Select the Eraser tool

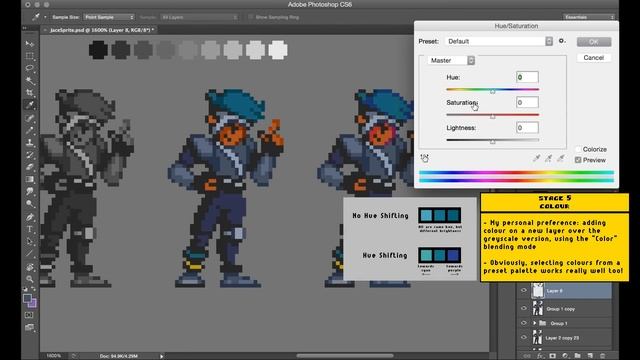[x=30, y=167]
